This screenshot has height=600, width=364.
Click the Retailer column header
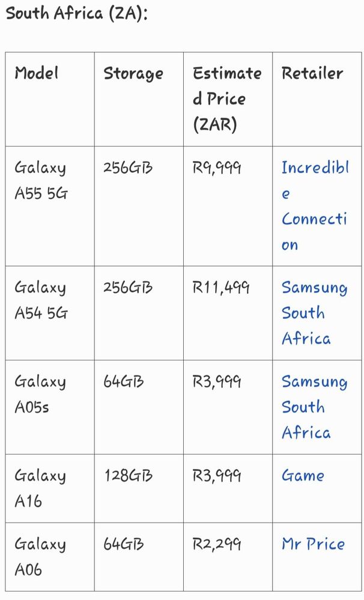[312, 73]
